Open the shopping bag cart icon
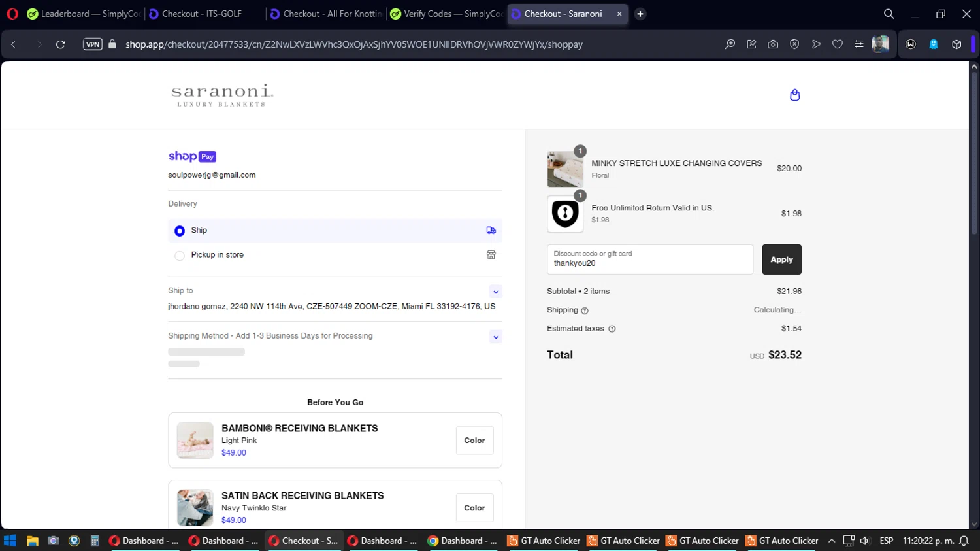Screen dimensions: 980x551 794,95
